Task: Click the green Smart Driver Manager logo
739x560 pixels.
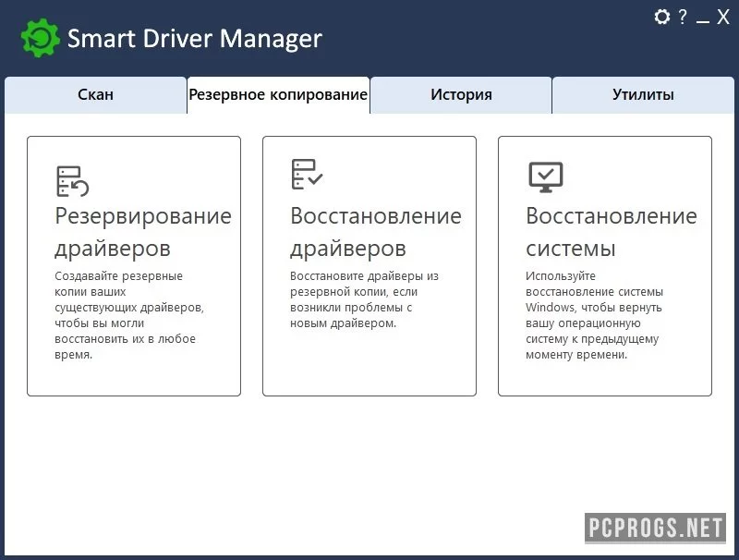Action: click(x=41, y=38)
